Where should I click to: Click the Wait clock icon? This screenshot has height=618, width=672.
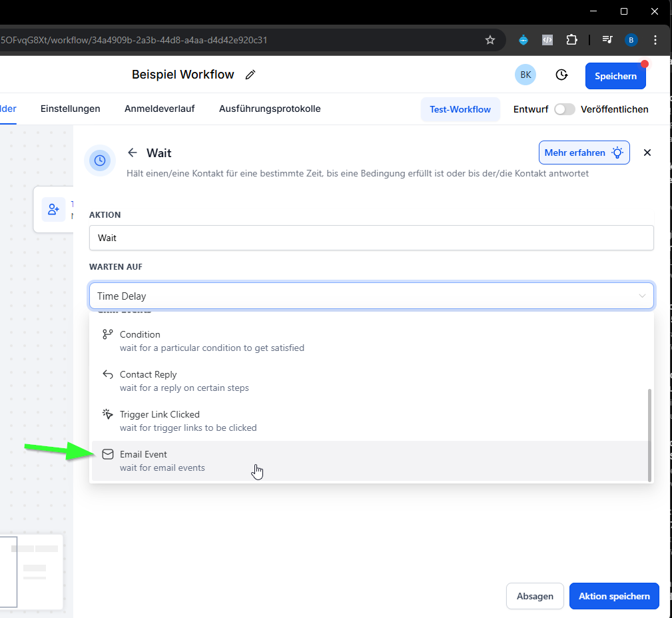100,160
